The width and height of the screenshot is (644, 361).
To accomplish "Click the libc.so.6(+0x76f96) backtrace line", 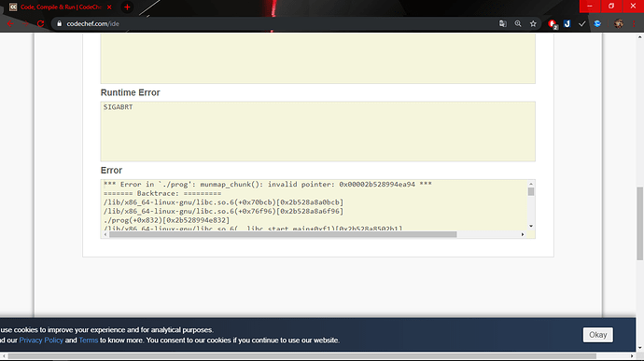I will click(223, 211).
